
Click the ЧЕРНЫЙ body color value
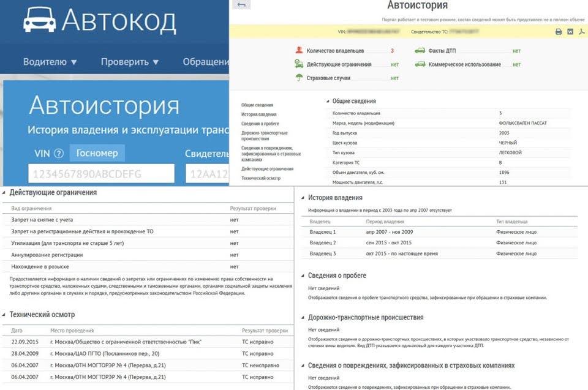(508, 143)
